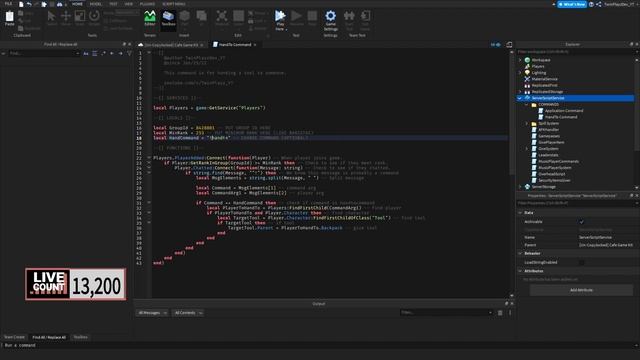Collapse the Attributes section
The height and width of the screenshot is (360, 640).
point(520,271)
